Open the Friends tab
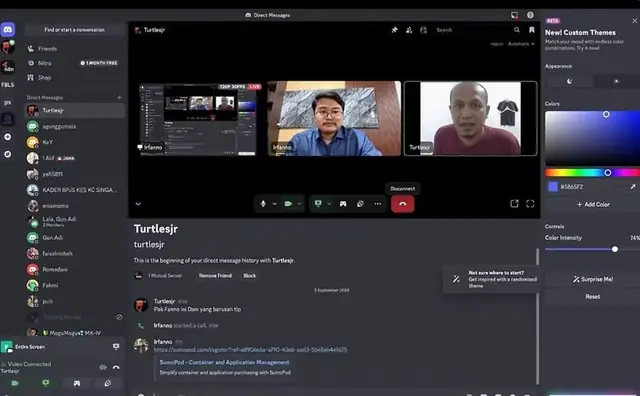Image resolution: width=640 pixels, height=396 pixels. 74,49
